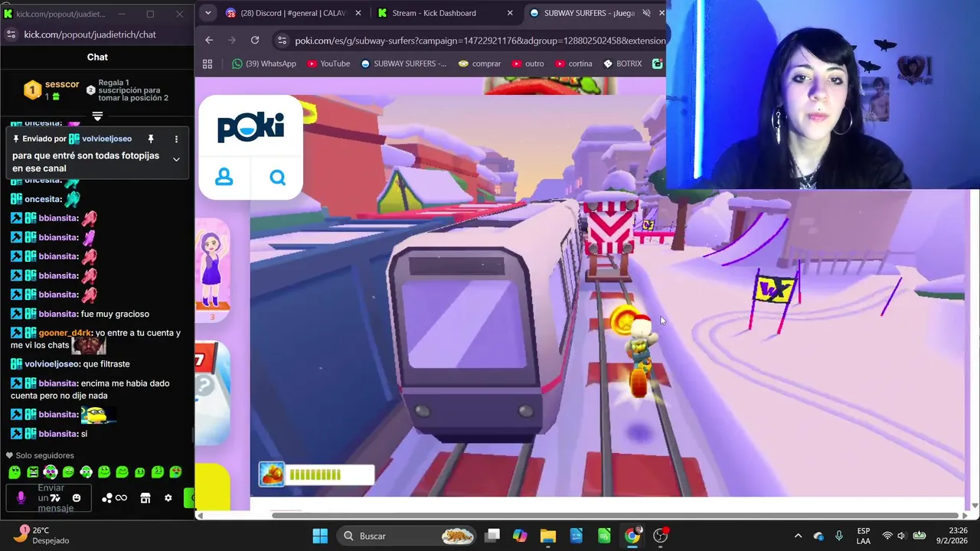The width and height of the screenshot is (980, 551).
Task: Click the game power-up progress bar
Action: point(331,475)
